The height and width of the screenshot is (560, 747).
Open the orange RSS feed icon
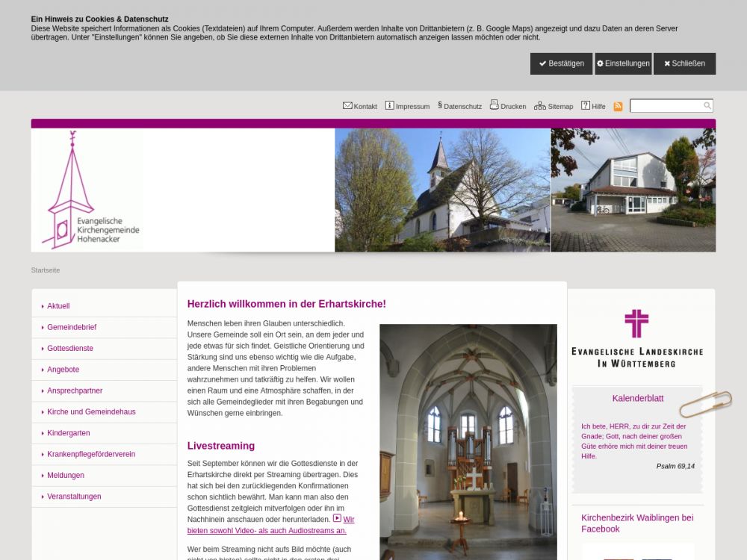click(618, 106)
